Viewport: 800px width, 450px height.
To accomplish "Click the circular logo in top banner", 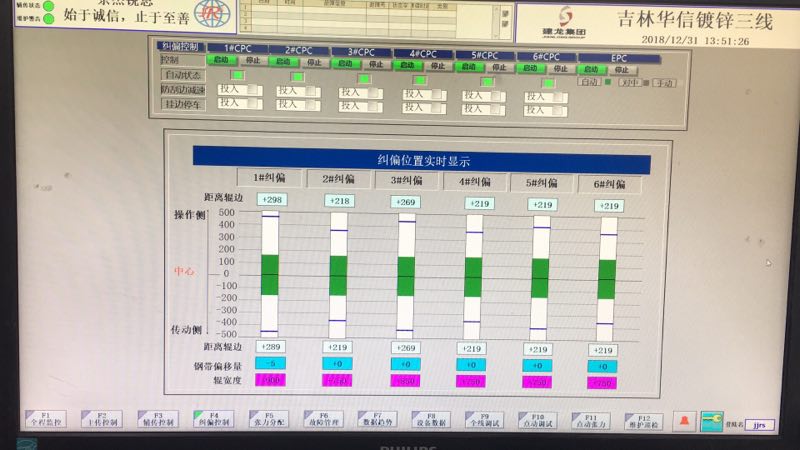I will click(208, 13).
